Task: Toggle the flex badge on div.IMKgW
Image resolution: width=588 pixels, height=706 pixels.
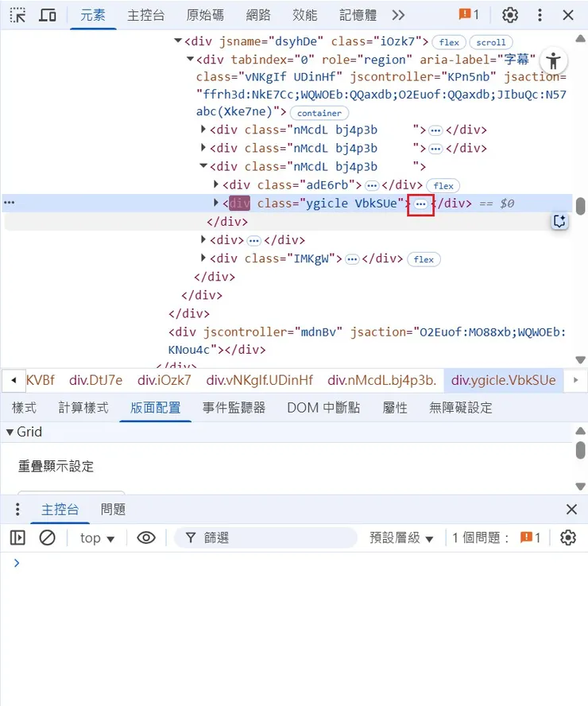Action: pyautogui.click(x=424, y=258)
